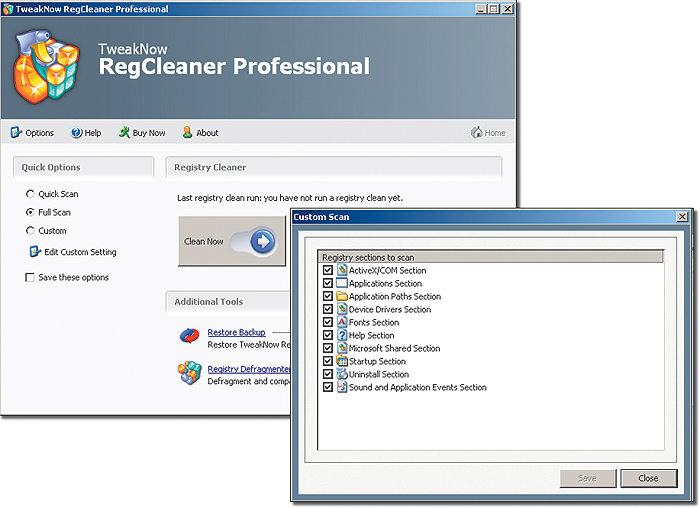
Task: Click the RegCleaner cube logo
Action: [46, 66]
